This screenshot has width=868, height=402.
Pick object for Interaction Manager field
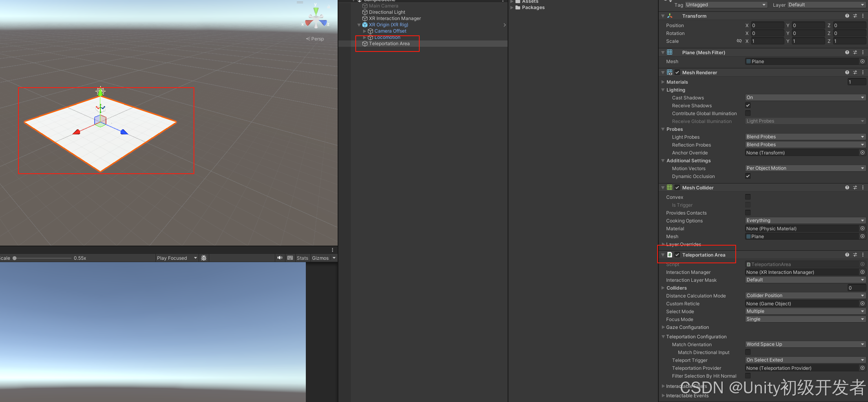pos(863,272)
